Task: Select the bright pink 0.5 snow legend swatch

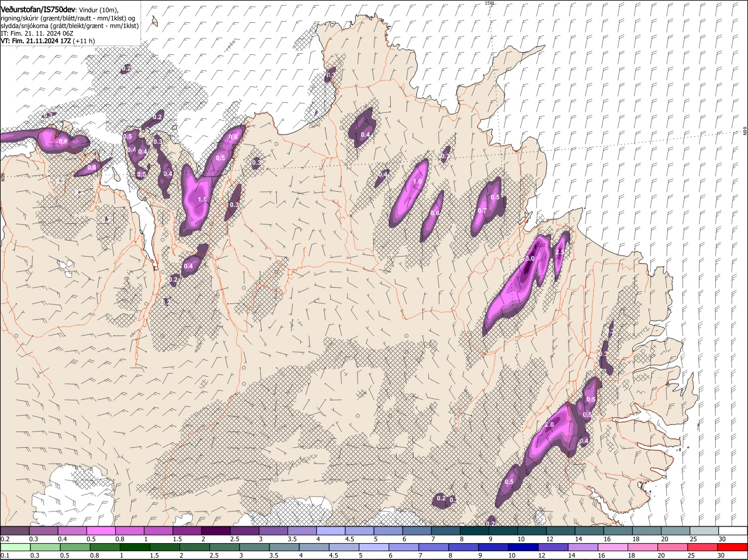Action: 101,530
